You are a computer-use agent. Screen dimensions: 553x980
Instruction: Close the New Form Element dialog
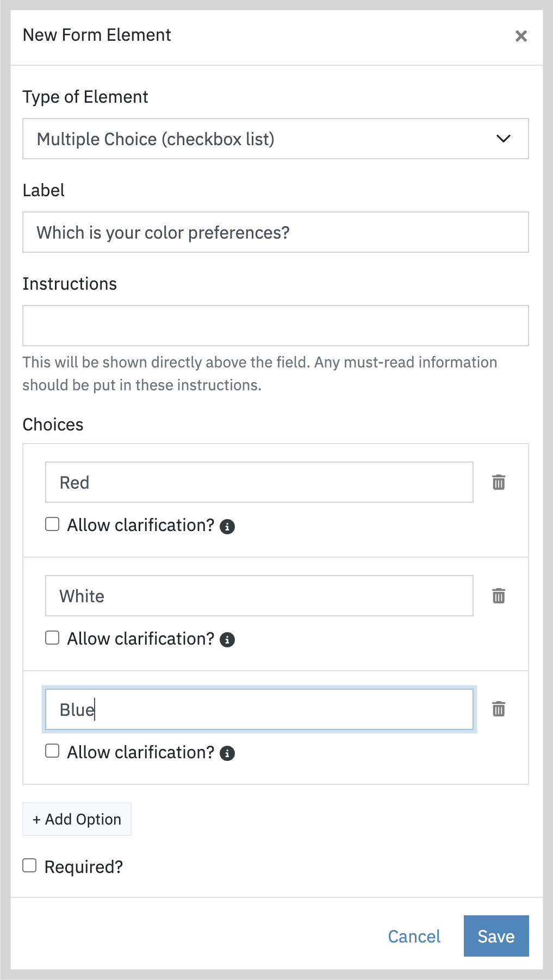tap(521, 36)
